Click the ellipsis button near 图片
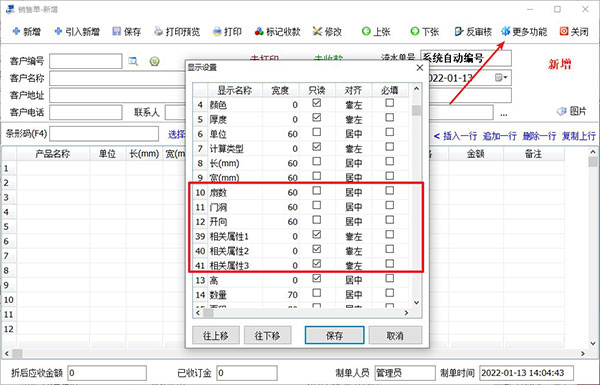 (504, 114)
